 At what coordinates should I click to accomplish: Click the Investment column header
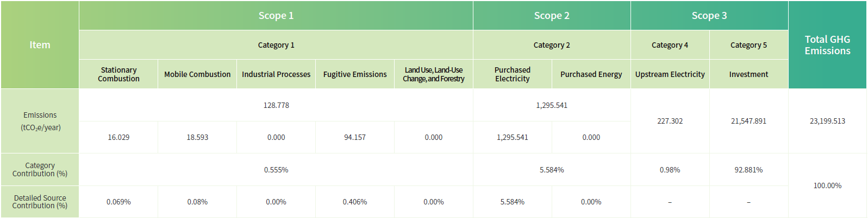click(x=748, y=74)
